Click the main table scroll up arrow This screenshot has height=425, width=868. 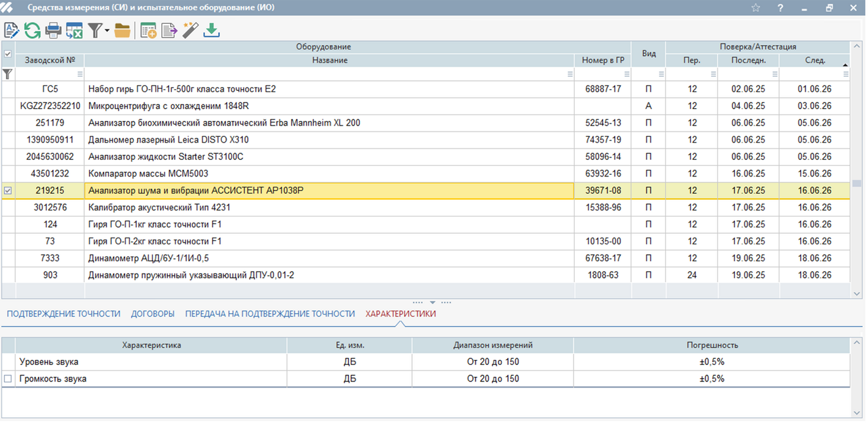click(857, 47)
